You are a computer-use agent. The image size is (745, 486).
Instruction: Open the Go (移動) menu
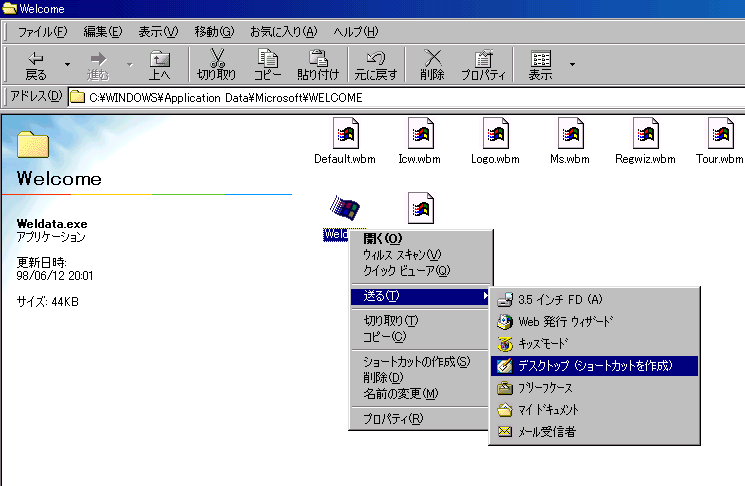[214, 32]
